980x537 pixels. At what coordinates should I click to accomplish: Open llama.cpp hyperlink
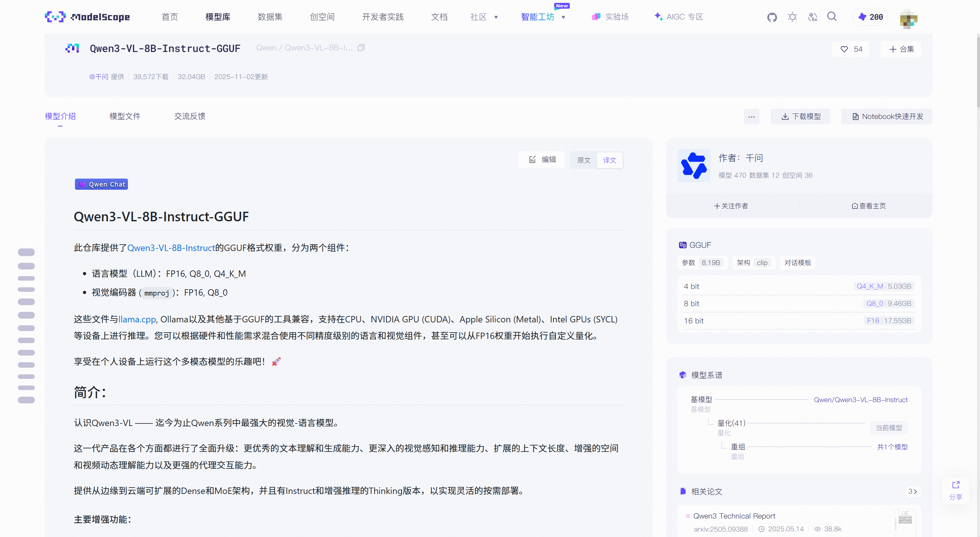click(x=137, y=319)
